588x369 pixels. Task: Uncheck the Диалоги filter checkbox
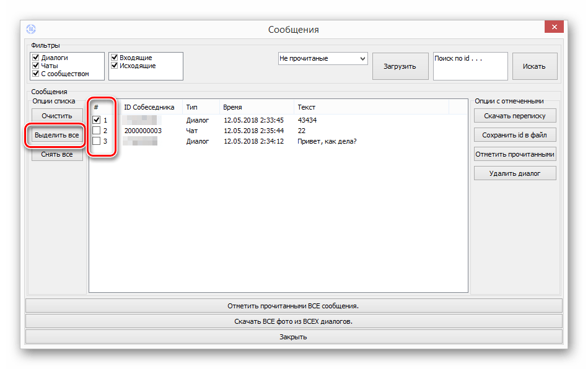click(36, 58)
